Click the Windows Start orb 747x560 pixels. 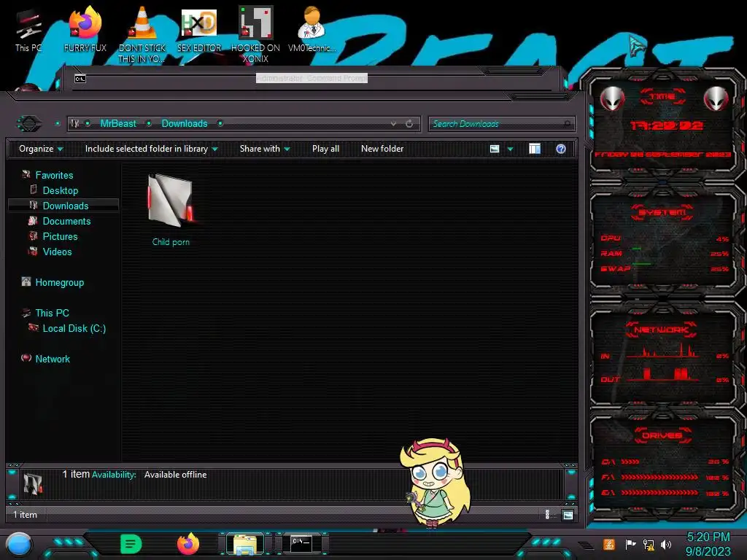click(x=19, y=545)
